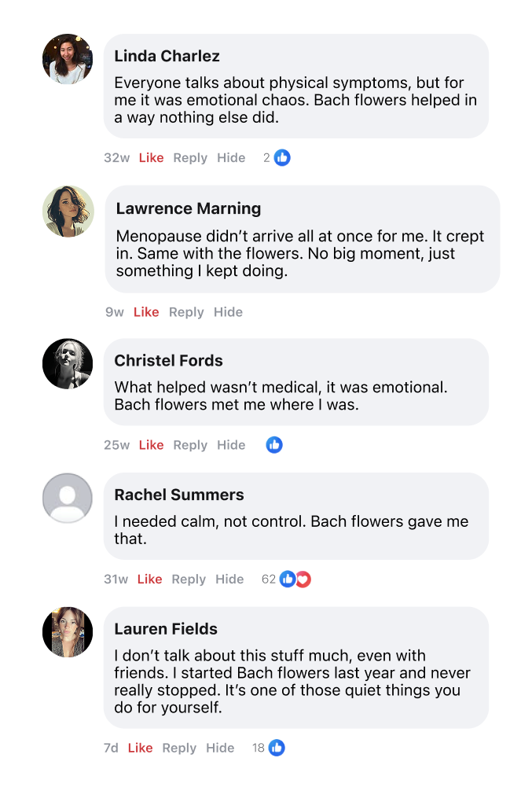The height and width of the screenshot is (791, 532).
Task: Reply to Lawrence Marning's comment
Action: (x=186, y=312)
